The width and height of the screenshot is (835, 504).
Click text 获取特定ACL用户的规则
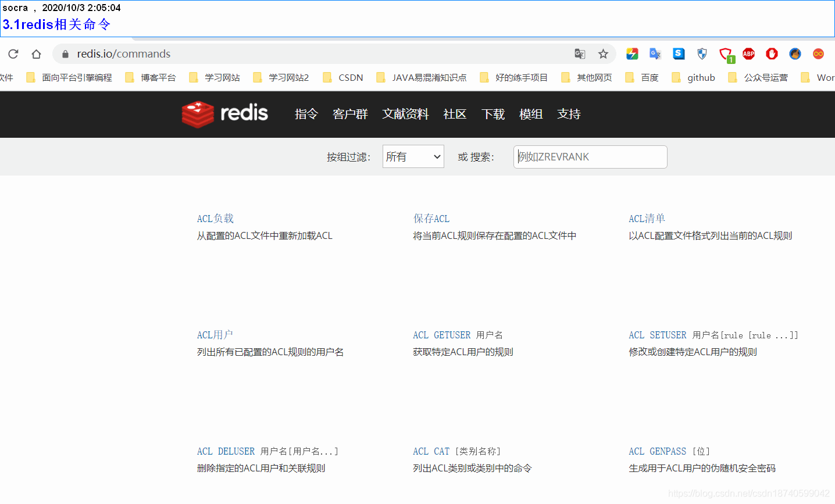pos(463,352)
